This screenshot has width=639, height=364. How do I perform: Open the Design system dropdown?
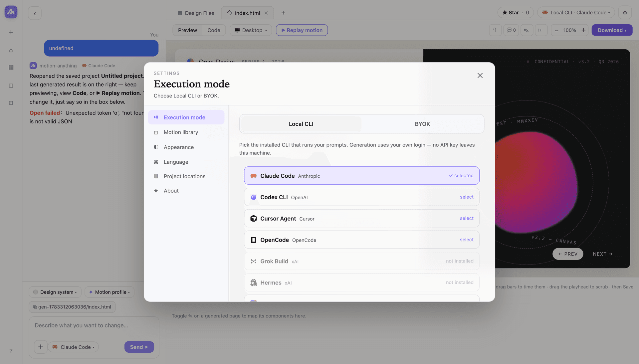[x=55, y=292]
